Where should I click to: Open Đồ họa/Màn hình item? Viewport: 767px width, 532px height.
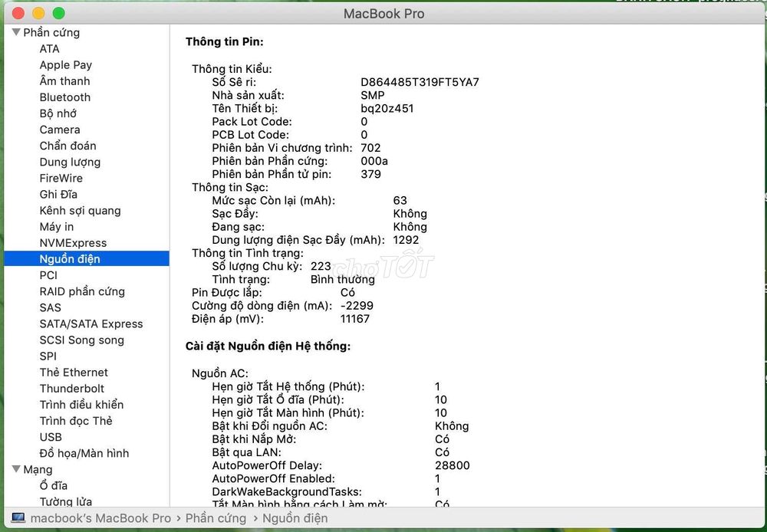[84, 453]
